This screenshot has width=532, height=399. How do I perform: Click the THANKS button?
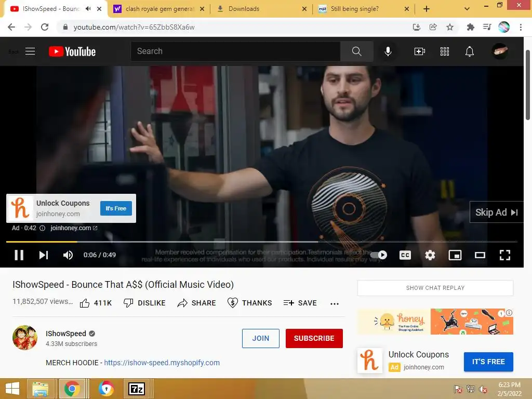pyautogui.click(x=249, y=303)
